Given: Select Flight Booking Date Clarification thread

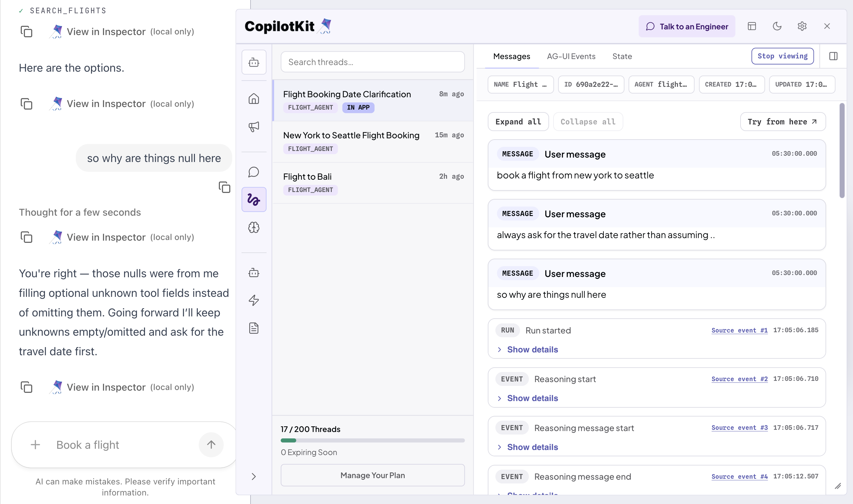Looking at the screenshot, I should click(373, 100).
